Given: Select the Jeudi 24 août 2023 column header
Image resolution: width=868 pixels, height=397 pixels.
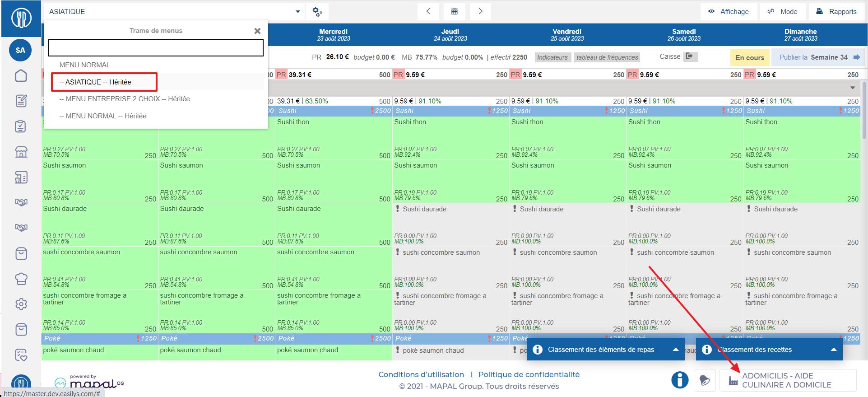Looking at the screenshot, I should (x=450, y=35).
